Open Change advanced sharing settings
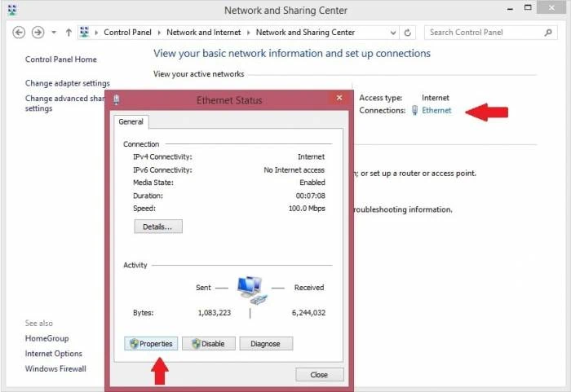This screenshot has width=571, height=392. coord(64,104)
